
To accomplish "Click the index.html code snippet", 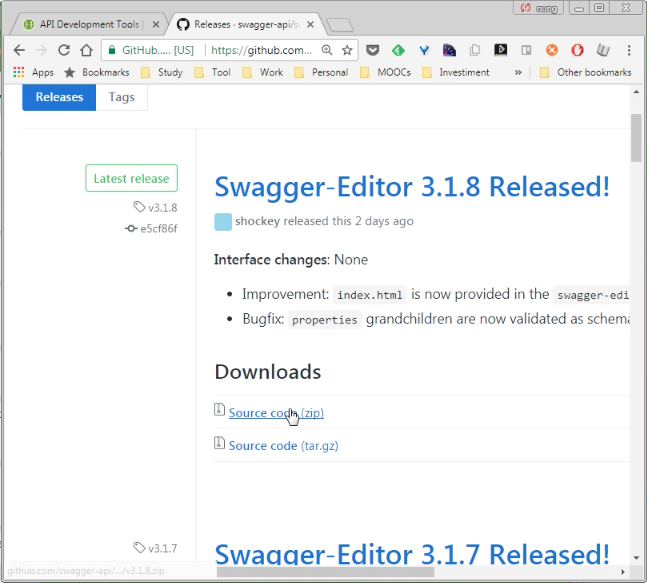I will tap(370, 295).
